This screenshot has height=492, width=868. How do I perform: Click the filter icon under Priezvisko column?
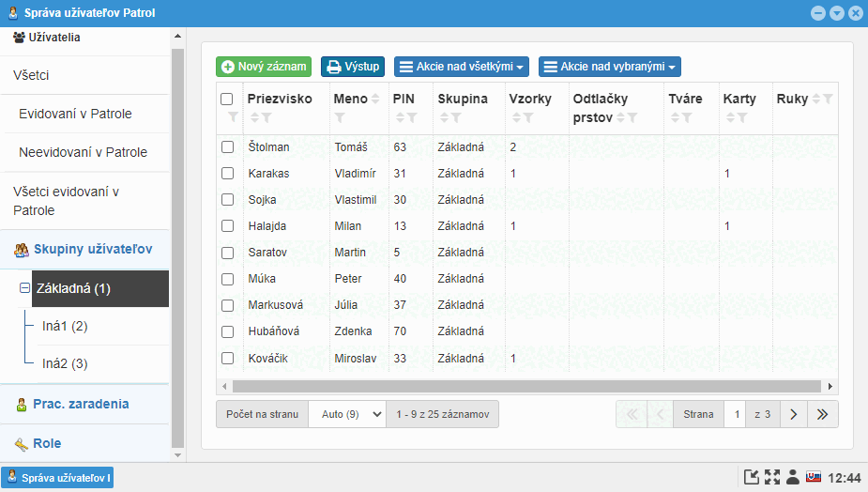[x=266, y=117]
